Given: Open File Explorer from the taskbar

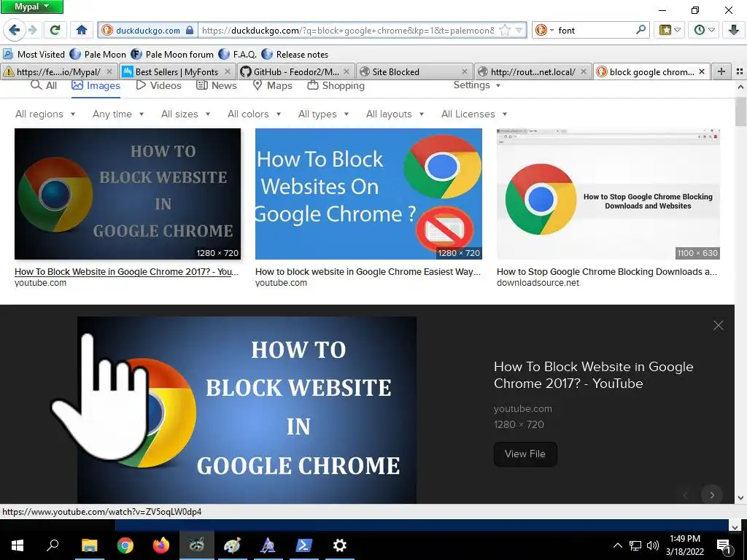Looking at the screenshot, I should [x=89, y=545].
